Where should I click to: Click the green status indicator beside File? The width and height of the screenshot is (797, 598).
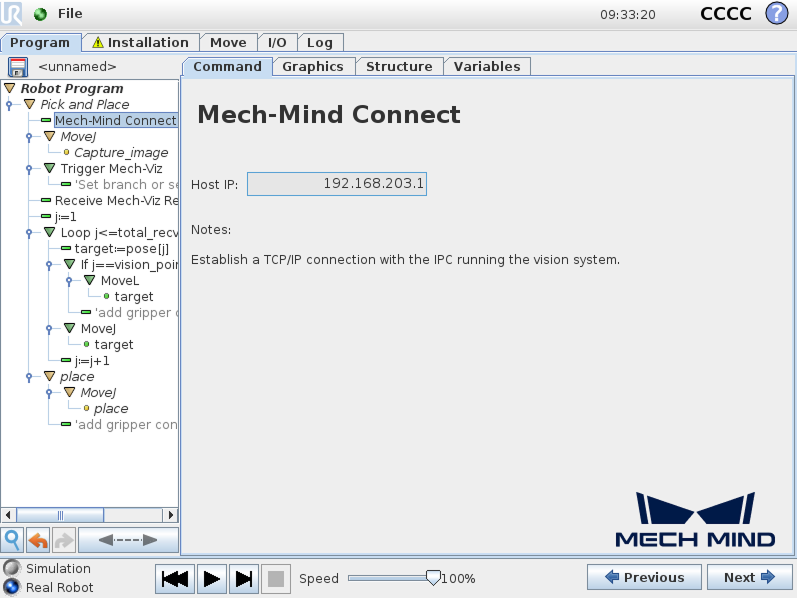[40, 14]
